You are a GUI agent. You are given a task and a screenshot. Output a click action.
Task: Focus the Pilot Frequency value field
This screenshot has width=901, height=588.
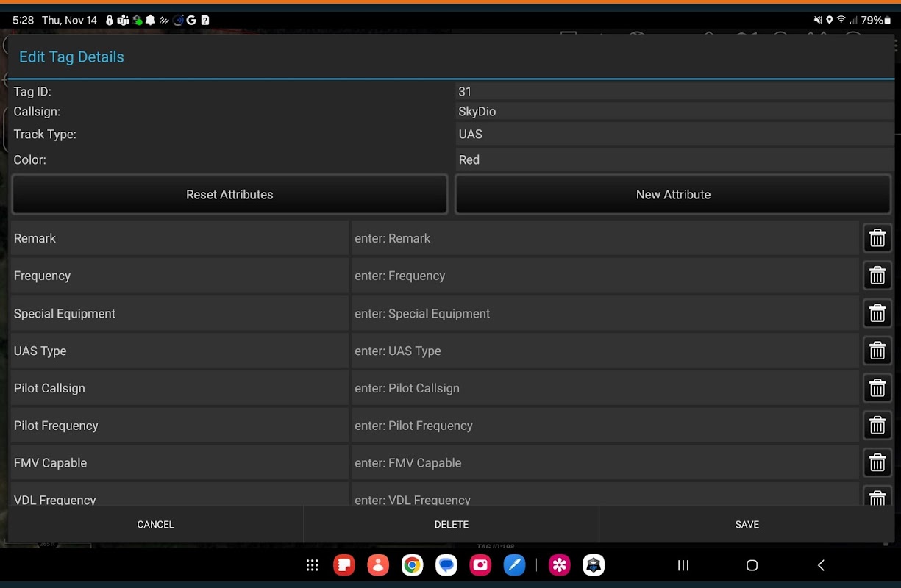coord(605,426)
